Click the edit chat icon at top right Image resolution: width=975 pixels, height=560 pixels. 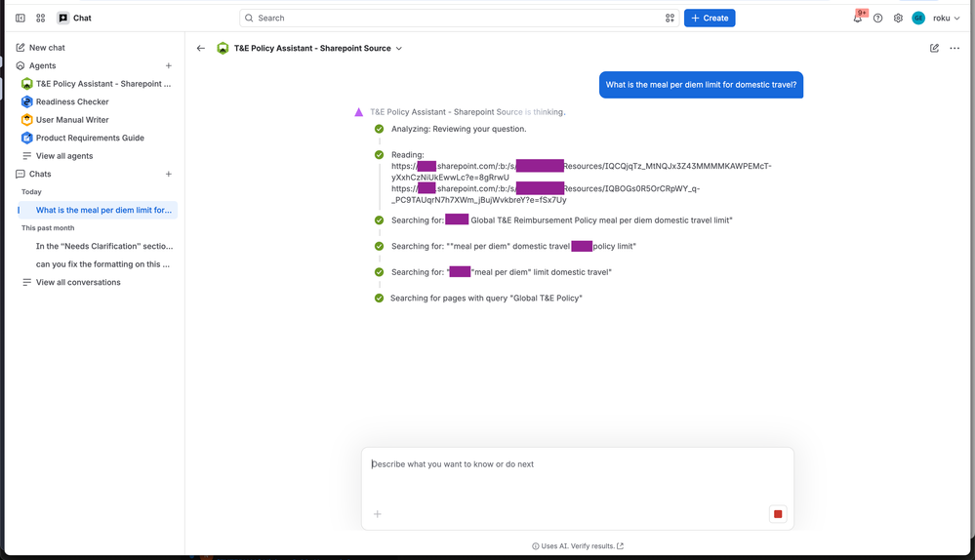click(934, 48)
